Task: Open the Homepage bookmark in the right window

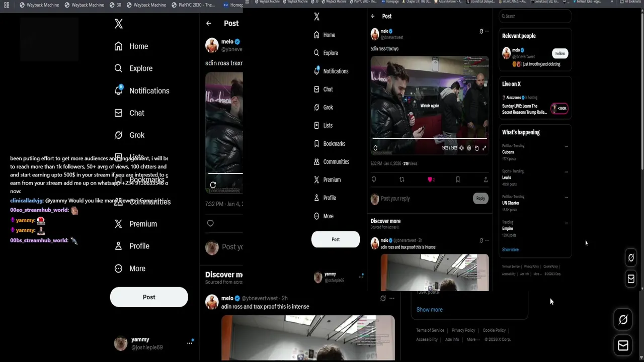Action: (390, 2)
